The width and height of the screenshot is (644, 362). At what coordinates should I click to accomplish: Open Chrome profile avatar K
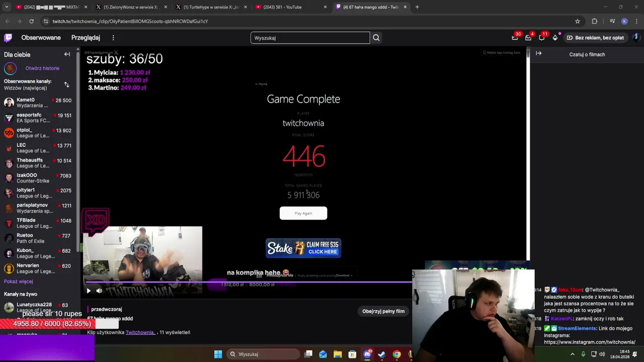tap(624, 21)
